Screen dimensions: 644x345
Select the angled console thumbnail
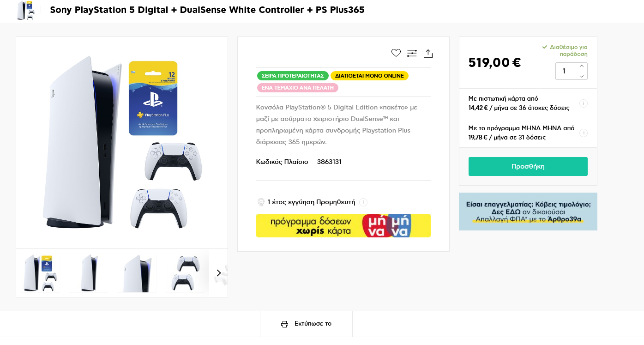click(x=137, y=273)
